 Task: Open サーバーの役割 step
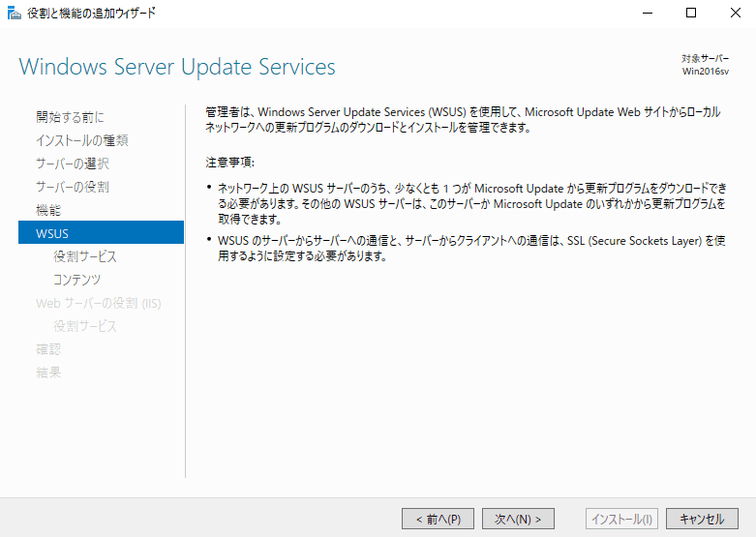coord(73,187)
